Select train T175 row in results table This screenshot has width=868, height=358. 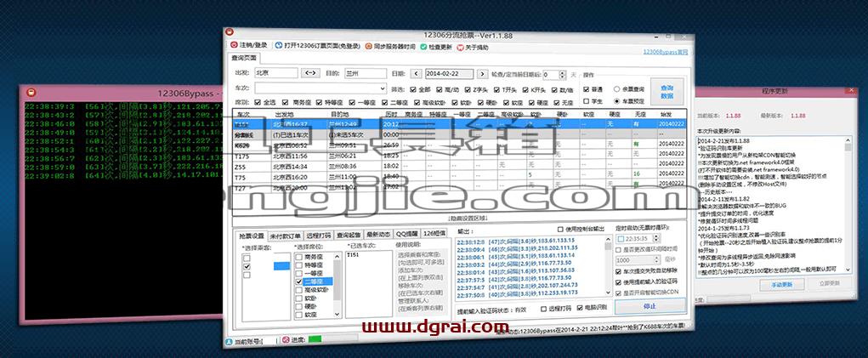pyautogui.click(x=461, y=156)
